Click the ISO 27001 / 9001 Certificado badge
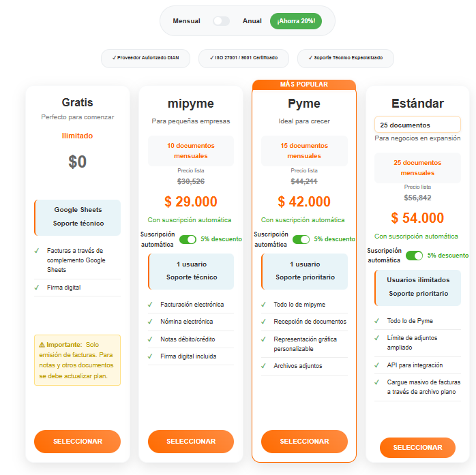This screenshot has width=476, height=475. [243, 58]
